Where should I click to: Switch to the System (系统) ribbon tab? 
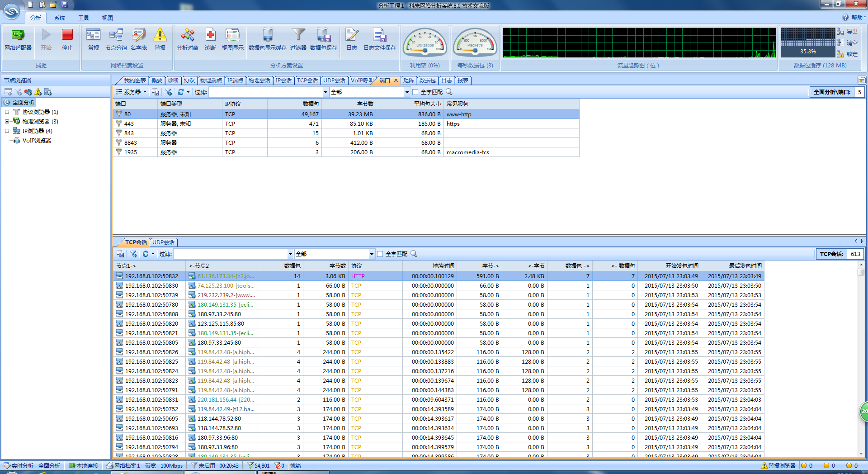tap(60, 18)
